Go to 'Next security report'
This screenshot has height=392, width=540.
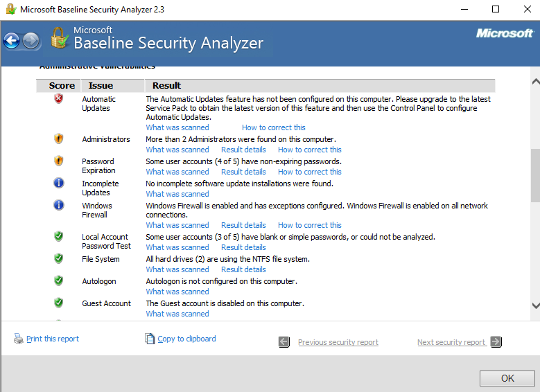pos(451,342)
